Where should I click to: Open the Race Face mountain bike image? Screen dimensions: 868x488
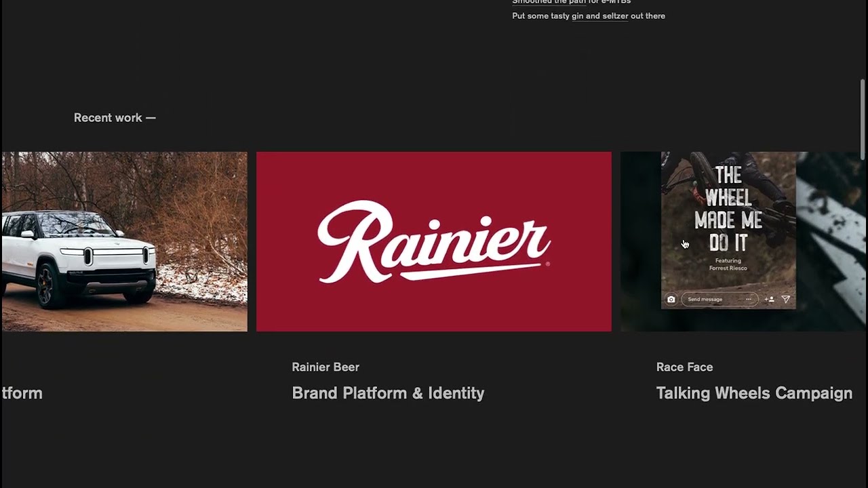pyautogui.click(x=744, y=241)
